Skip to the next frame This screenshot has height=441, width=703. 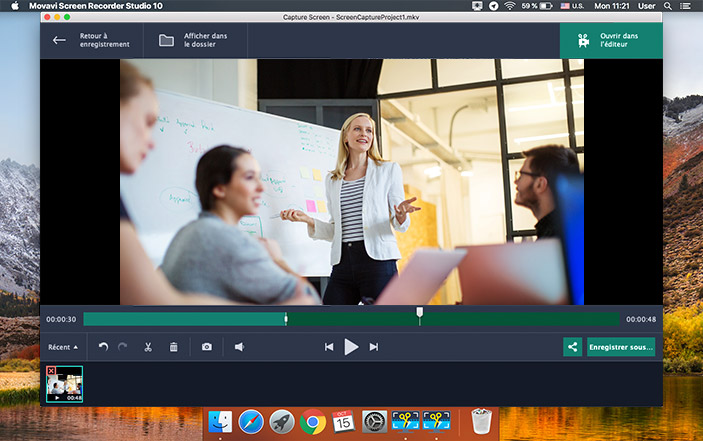coord(374,347)
